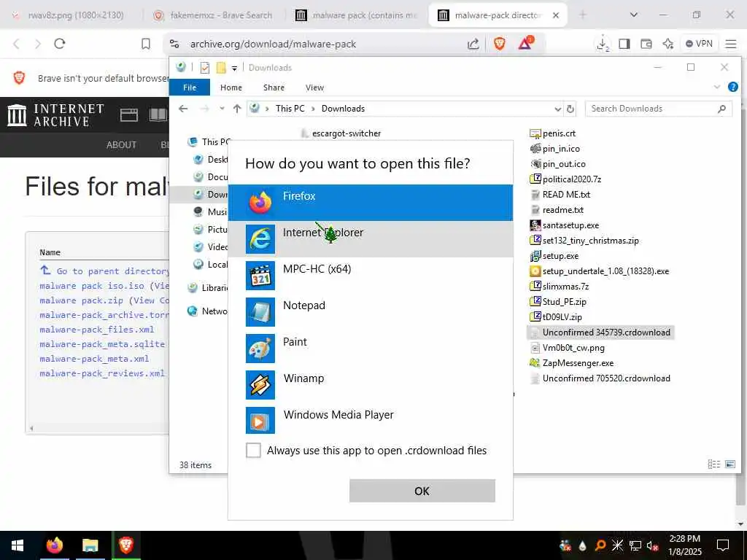Select Paint in the open-with list
Image resolution: width=747 pixels, height=560 pixels.
coord(371,349)
